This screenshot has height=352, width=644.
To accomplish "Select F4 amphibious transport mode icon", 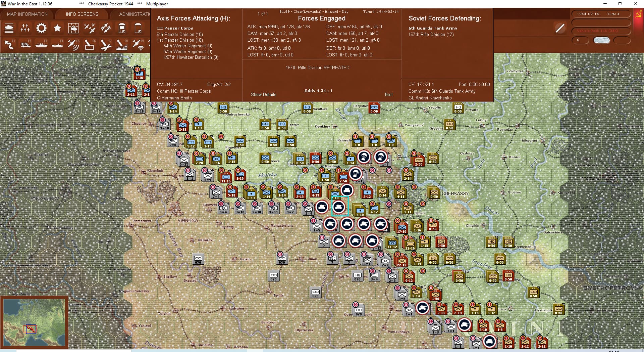I will point(57,44).
